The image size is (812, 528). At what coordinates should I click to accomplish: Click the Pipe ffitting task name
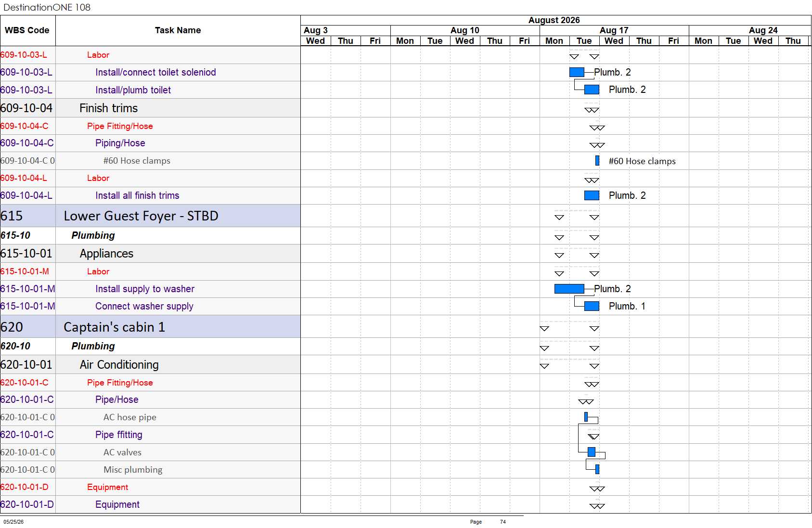click(119, 435)
